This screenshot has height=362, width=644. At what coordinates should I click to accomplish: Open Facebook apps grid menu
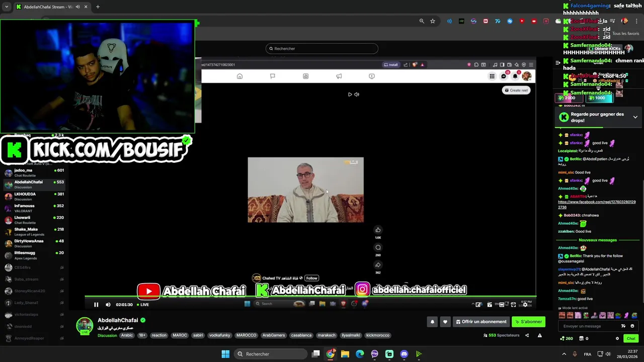click(x=492, y=76)
